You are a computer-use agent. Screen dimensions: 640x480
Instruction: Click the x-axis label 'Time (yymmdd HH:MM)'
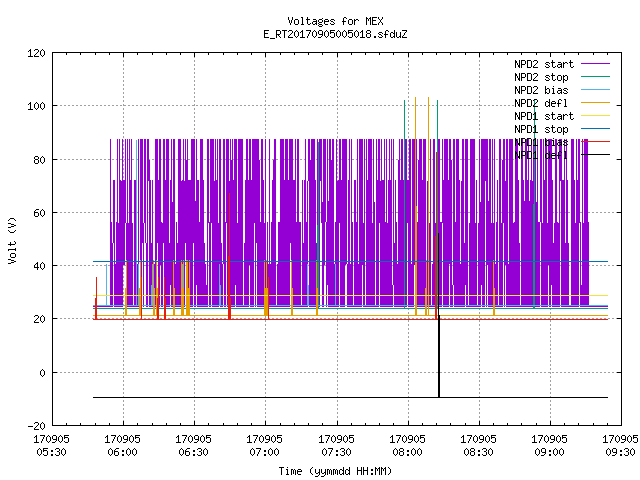tap(335, 471)
